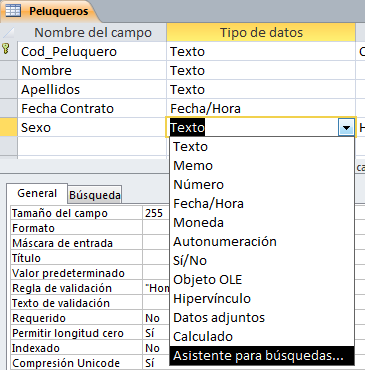This screenshot has width=365, height=370.
Task: Open the General properties tab
Action: pos(37,193)
